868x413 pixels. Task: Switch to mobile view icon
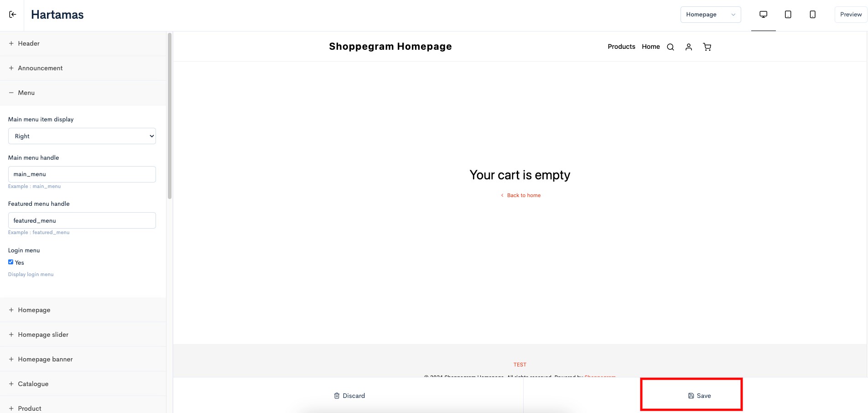812,15
